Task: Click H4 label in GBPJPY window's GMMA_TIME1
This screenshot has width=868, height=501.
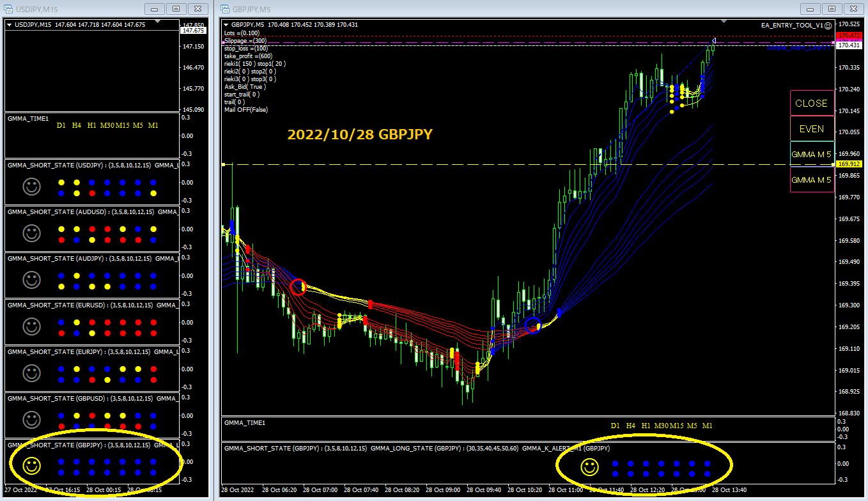Action: click(x=631, y=426)
